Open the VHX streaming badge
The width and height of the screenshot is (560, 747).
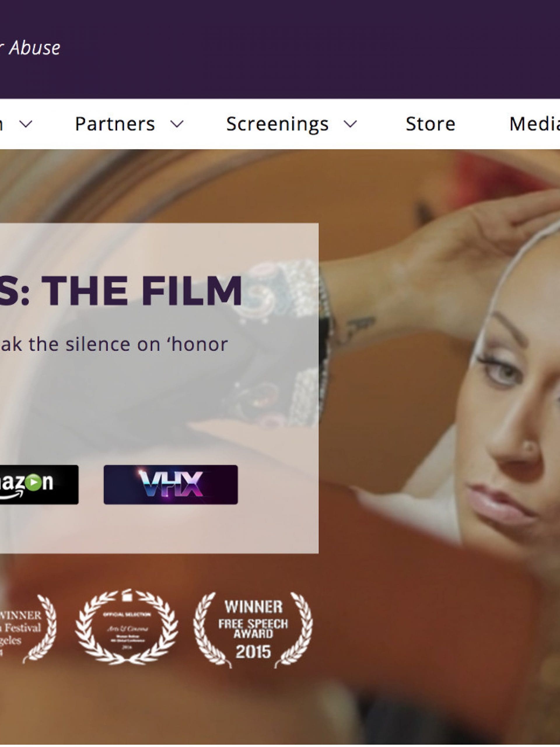(x=170, y=485)
